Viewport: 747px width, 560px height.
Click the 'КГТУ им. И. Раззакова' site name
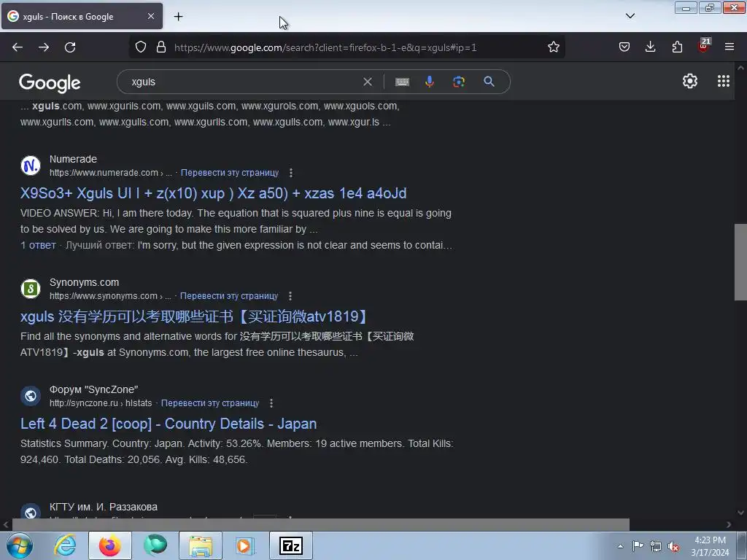click(104, 507)
